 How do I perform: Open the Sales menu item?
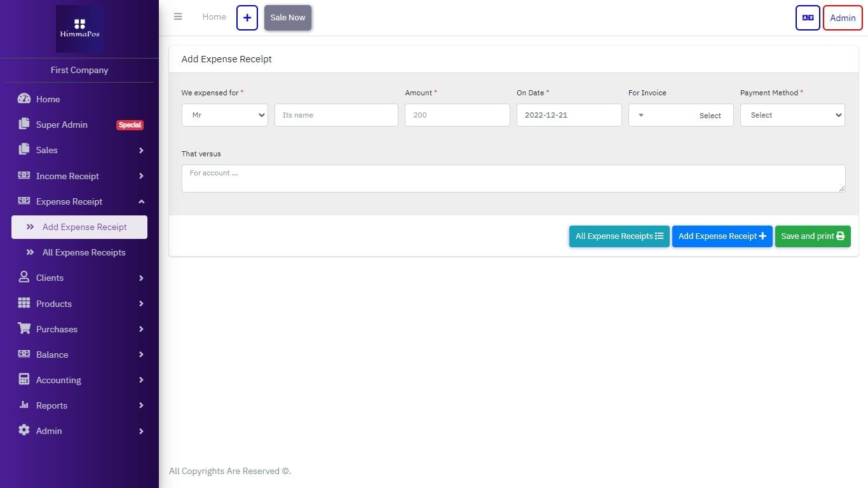(79, 150)
